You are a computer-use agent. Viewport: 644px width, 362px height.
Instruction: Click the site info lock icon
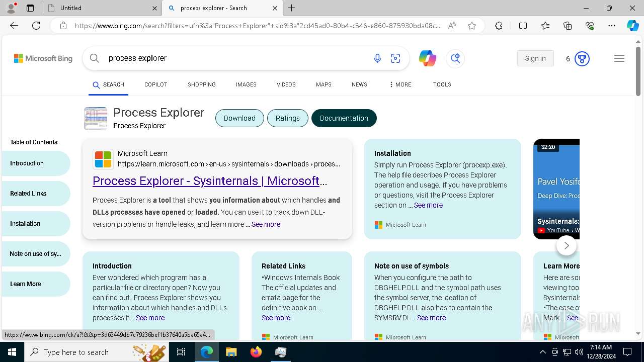[63, 26]
